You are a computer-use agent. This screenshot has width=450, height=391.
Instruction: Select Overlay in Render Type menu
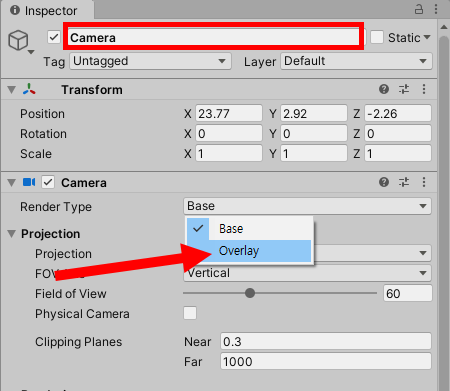pos(249,251)
